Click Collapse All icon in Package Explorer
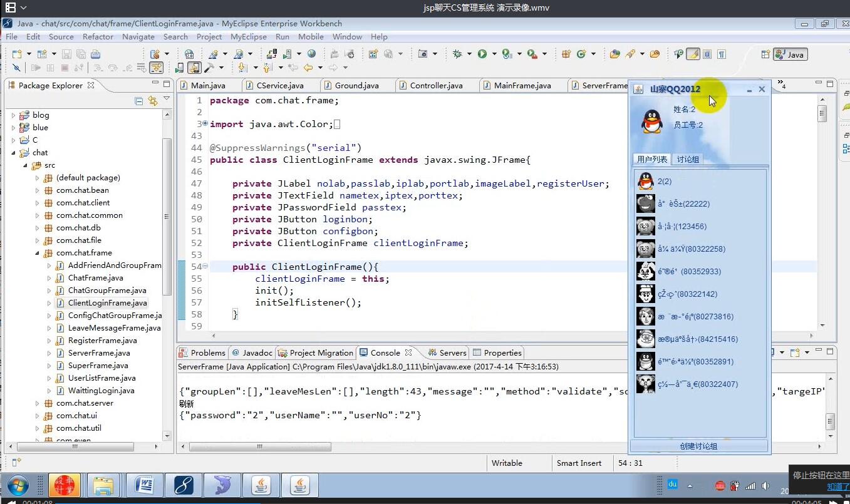This screenshot has height=504, width=850. pos(139,101)
